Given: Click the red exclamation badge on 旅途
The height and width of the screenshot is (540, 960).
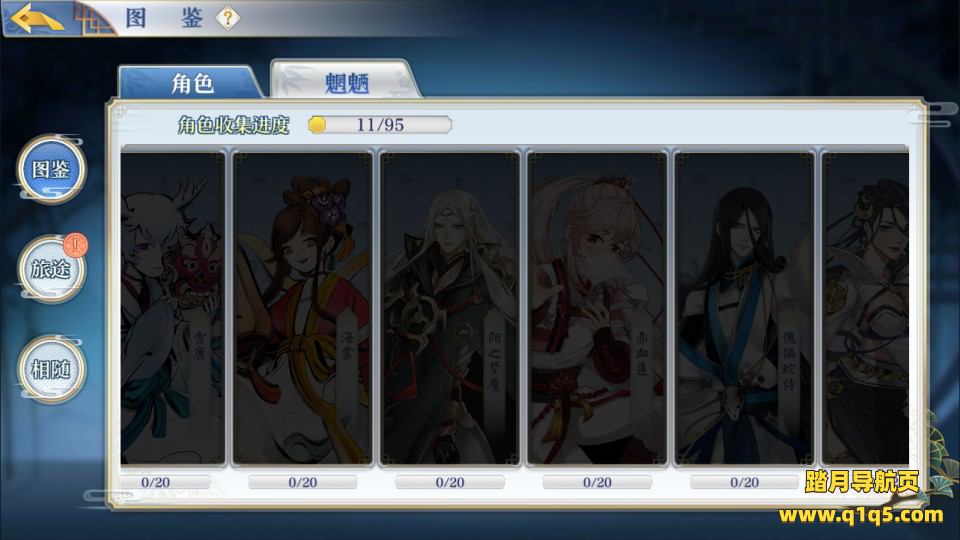Looking at the screenshot, I should click(75, 245).
